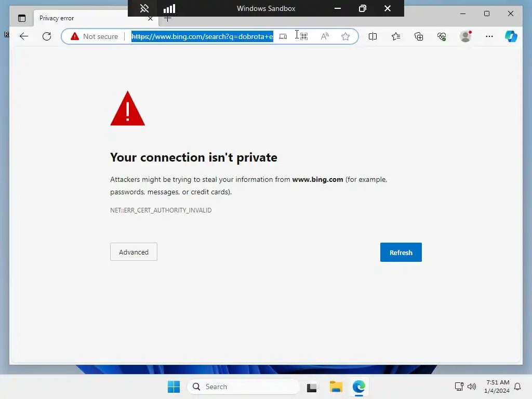Close the Windows Sandbox session
Viewport: 532px width, 399px height.
click(x=388, y=8)
